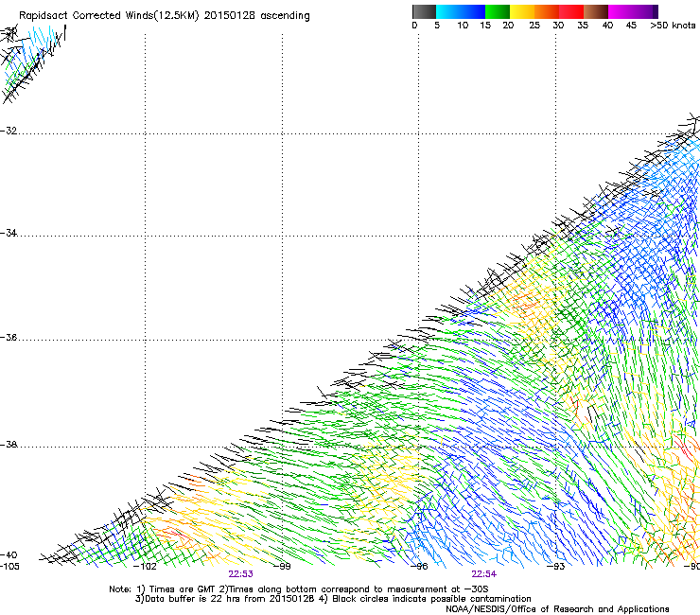
Task: Click the latitude label '-34'
Action: tap(9, 233)
